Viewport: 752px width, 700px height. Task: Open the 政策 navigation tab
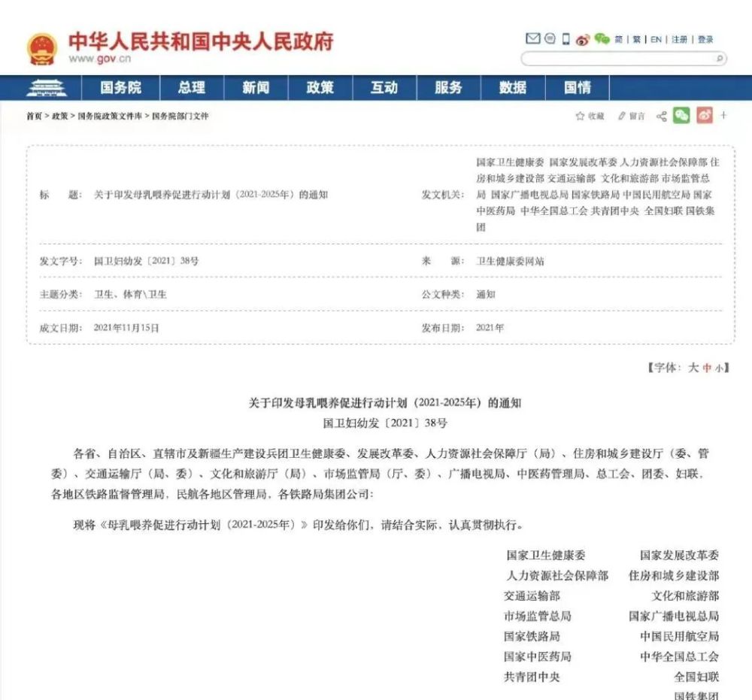(x=320, y=88)
